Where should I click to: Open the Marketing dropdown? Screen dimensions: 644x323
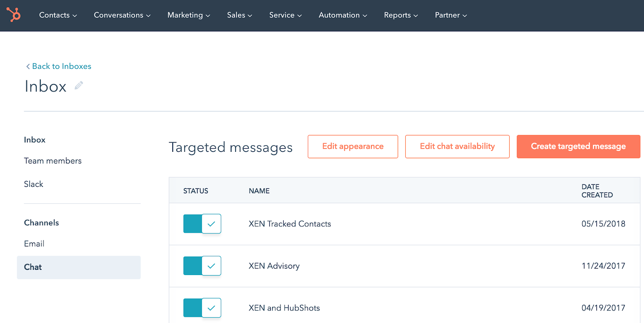click(x=189, y=15)
